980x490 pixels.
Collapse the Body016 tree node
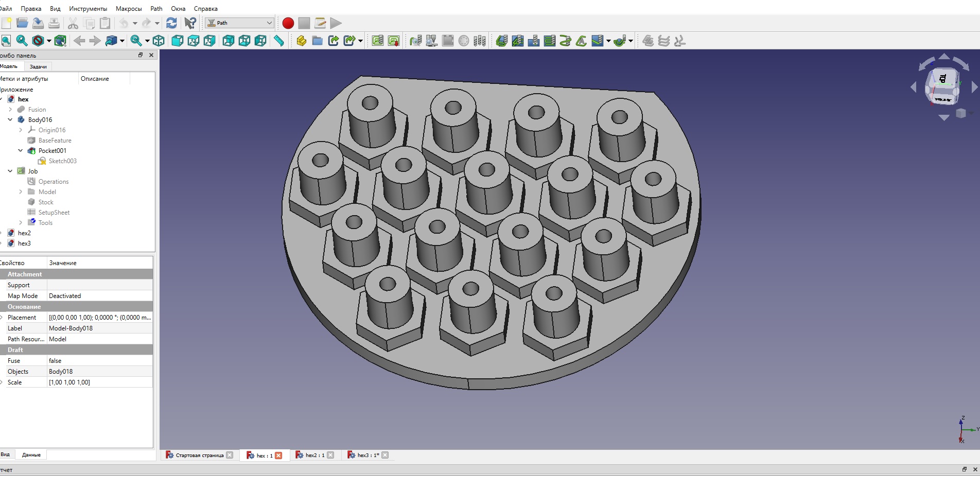[10, 119]
